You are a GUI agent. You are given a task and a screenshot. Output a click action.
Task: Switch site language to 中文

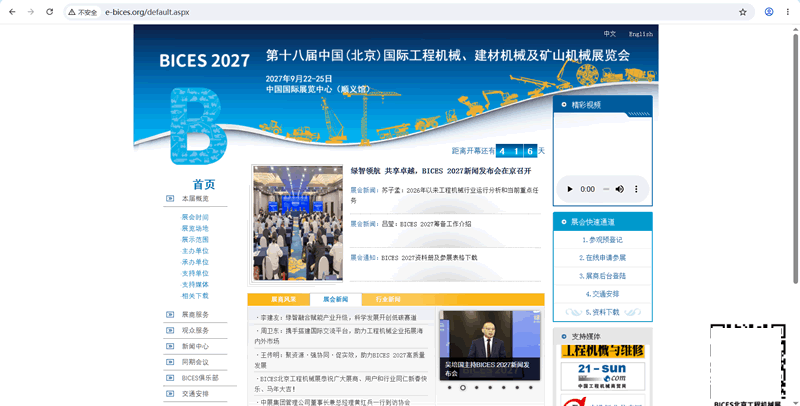tap(610, 34)
